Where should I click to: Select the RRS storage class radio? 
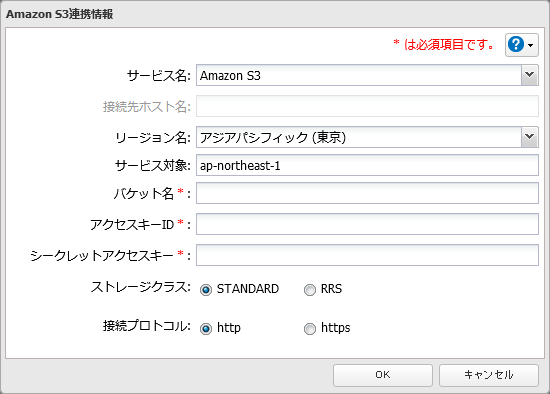pyautogui.click(x=310, y=290)
